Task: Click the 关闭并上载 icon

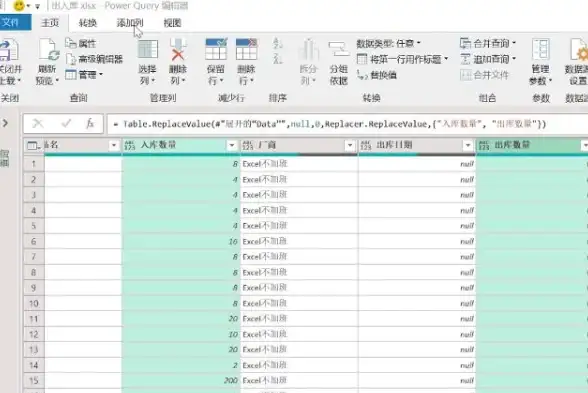Action: [9, 50]
